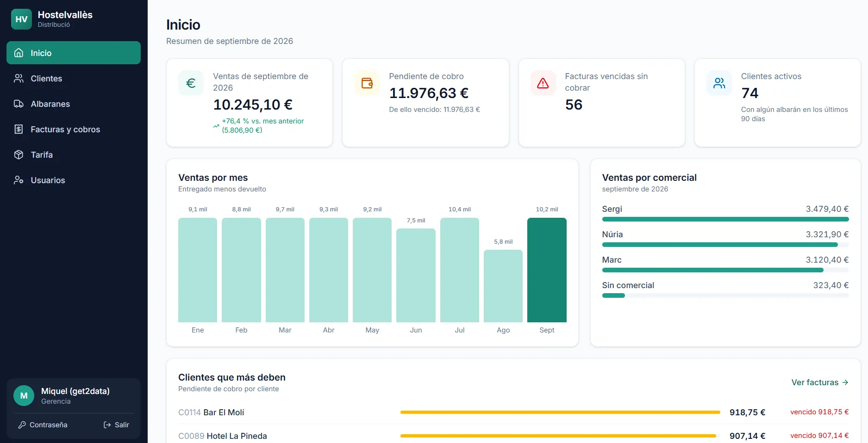Navigate to Facturas y cobros

[x=74, y=129]
